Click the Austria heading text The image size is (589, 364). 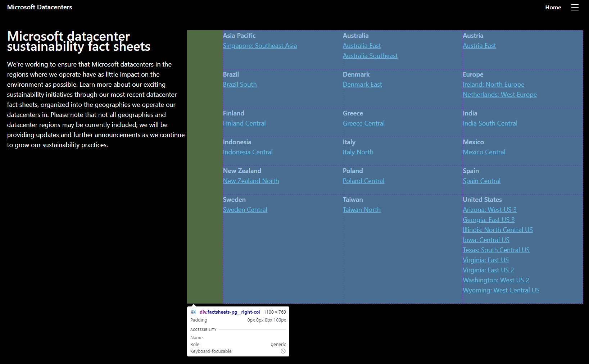click(x=473, y=36)
